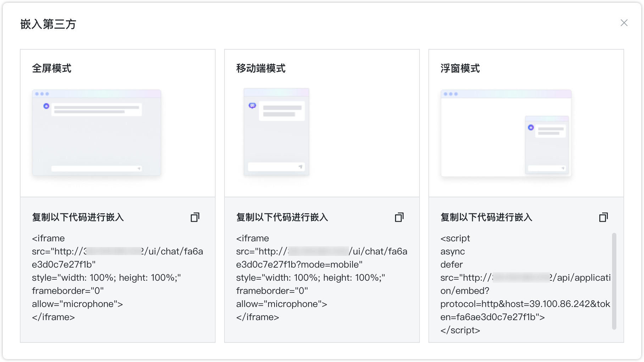The width and height of the screenshot is (644, 362).
Task: Click the 复制以下代码进行嵌入 label under 浮窗模式
Action: (486, 218)
